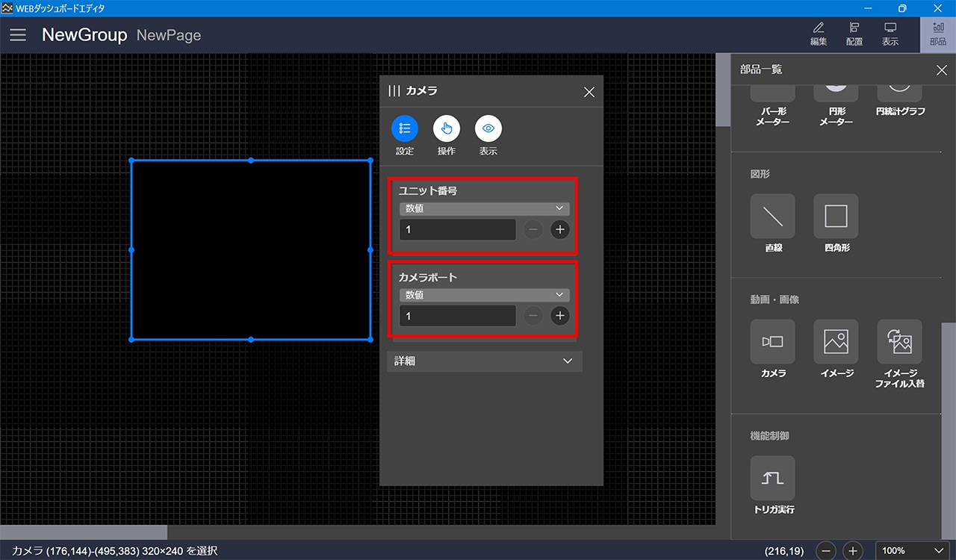Screen dimensions: 956x560
Task: Close the camera (カメラ) settings panel
Action: pyautogui.click(x=589, y=92)
